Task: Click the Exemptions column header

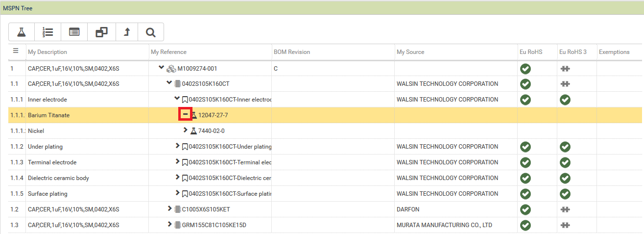Action: 614,52
